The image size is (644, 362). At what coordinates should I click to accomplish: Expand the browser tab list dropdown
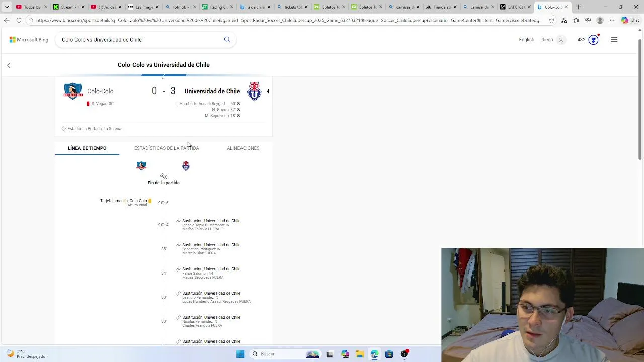[x=7, y=7]
